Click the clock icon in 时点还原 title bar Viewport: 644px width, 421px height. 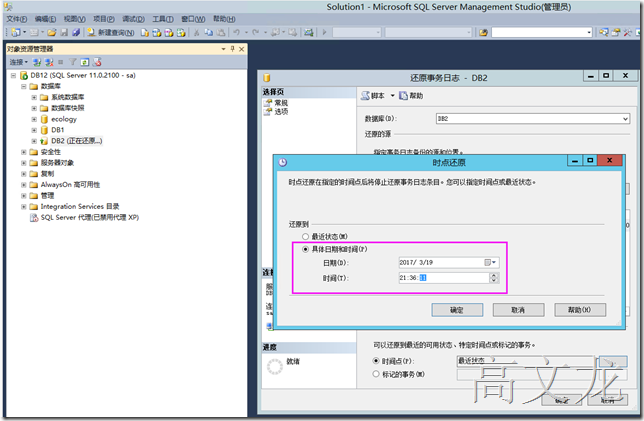[283, 162]
